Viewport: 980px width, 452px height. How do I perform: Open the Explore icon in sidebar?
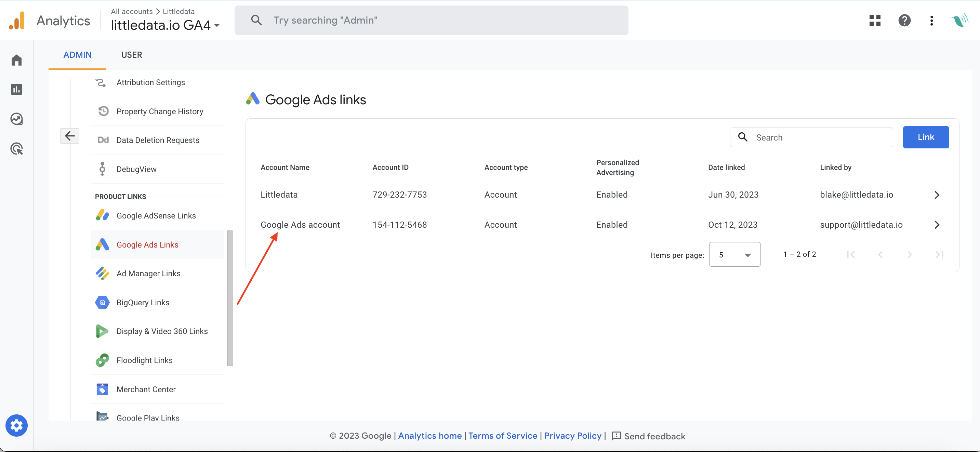16,119
